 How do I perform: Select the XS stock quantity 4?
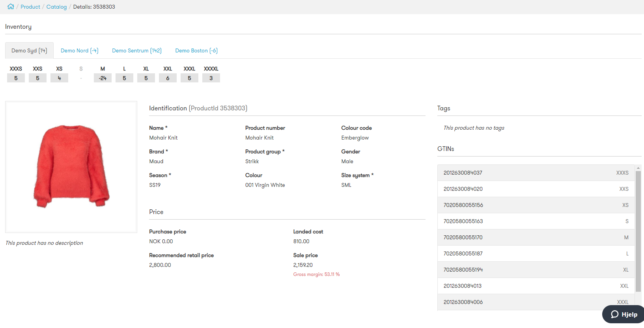coord(59,78)
